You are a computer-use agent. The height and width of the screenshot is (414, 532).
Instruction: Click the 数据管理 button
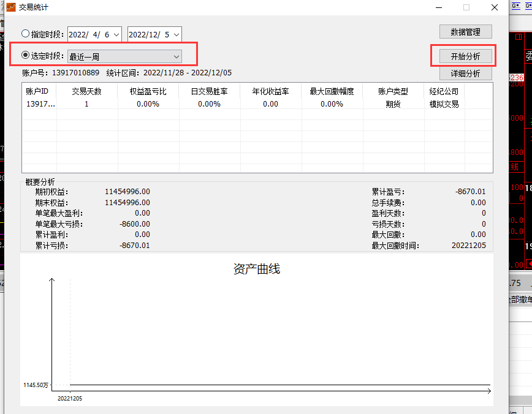[465, 32]
